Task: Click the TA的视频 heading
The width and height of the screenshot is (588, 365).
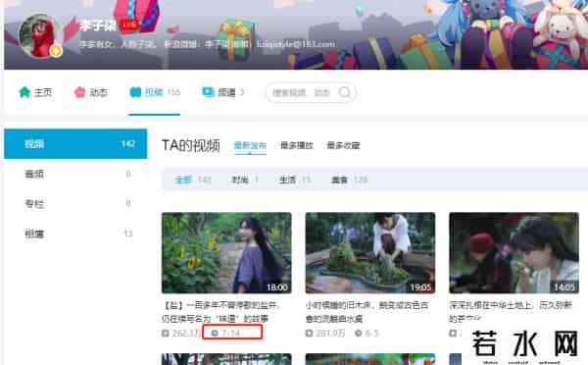Action: [x=191, y=145]
